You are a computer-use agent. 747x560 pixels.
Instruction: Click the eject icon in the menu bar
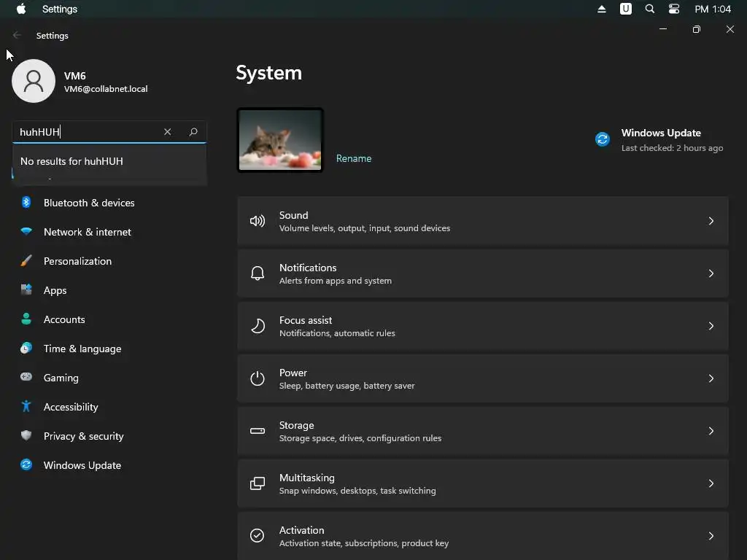click(602, 9)
